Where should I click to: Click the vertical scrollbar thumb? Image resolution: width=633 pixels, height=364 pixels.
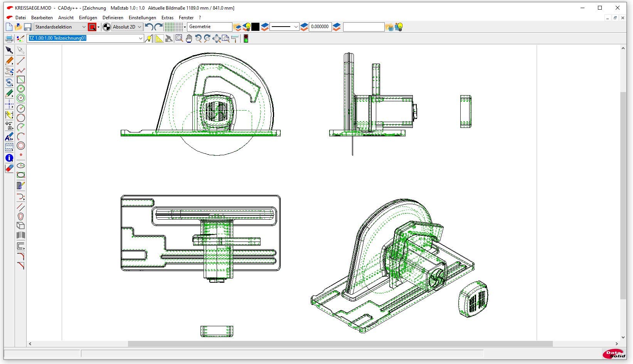pos(623,196)
